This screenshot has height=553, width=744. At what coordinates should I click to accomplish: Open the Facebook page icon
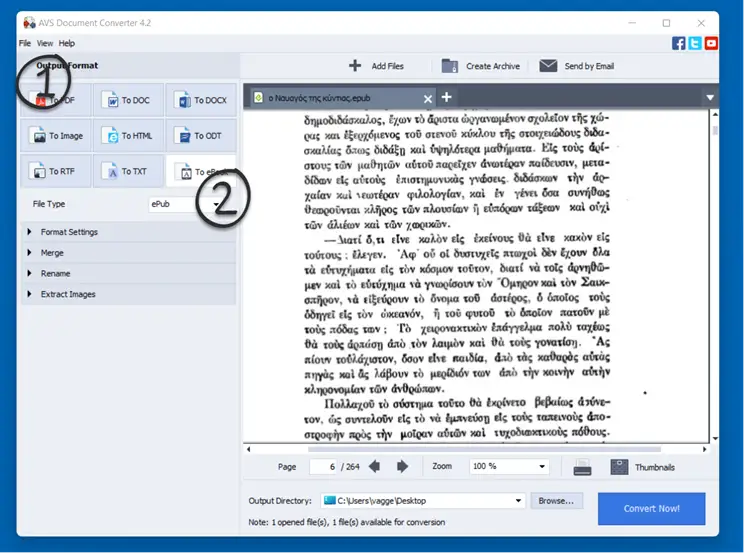pyautogui.click(x=679, y=43)
